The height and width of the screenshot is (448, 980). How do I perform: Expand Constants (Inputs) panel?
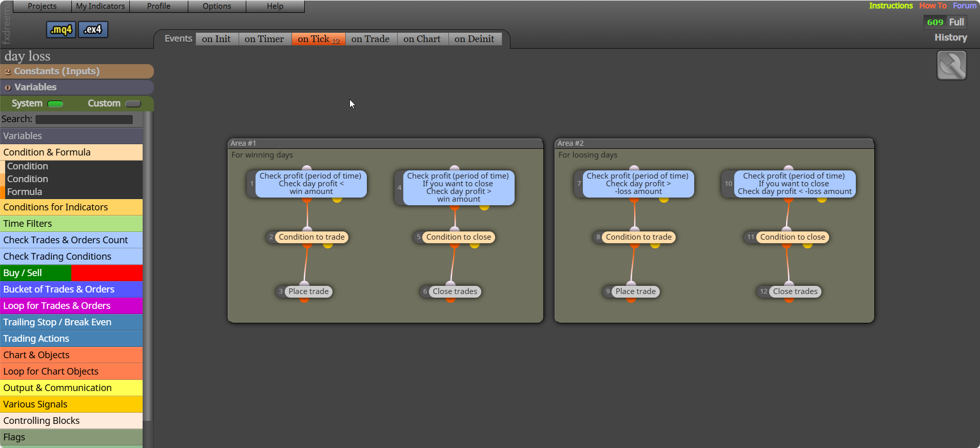77,71
